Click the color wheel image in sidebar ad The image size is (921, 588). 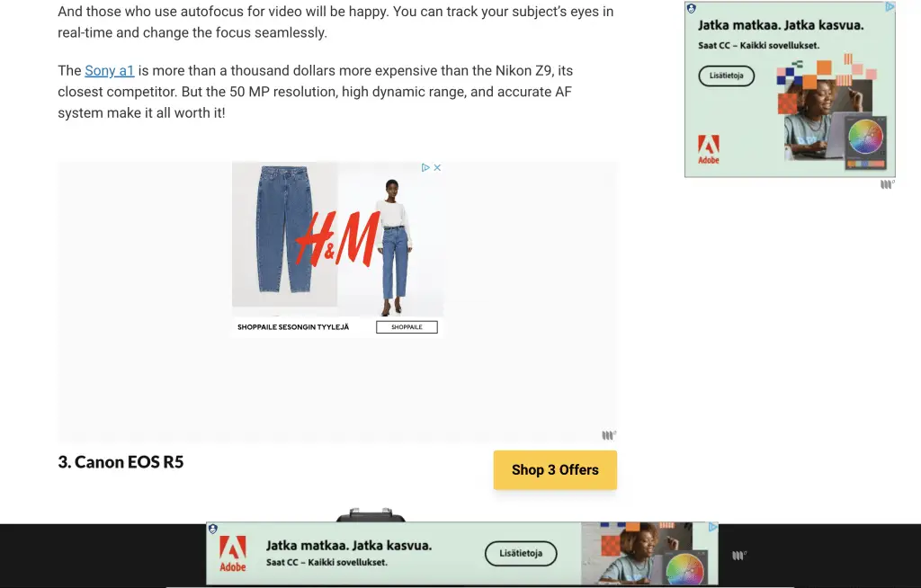pos(865,138)
